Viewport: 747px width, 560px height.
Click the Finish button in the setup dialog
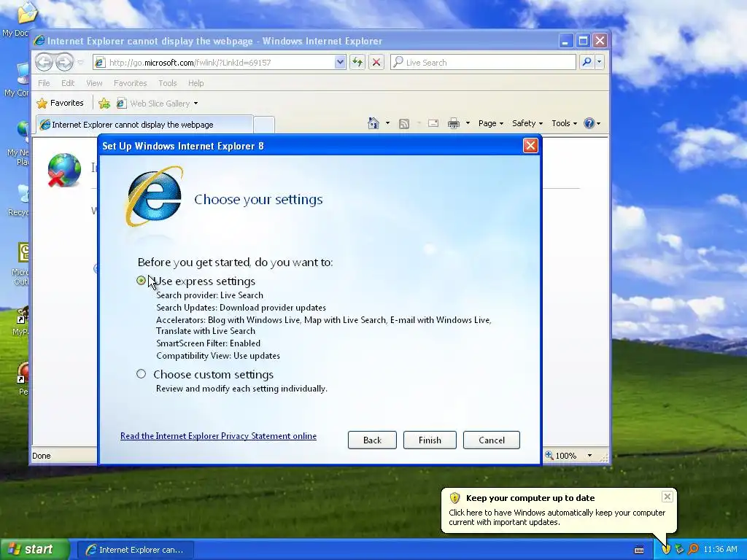pyautogui.click(x=430, y=440)
